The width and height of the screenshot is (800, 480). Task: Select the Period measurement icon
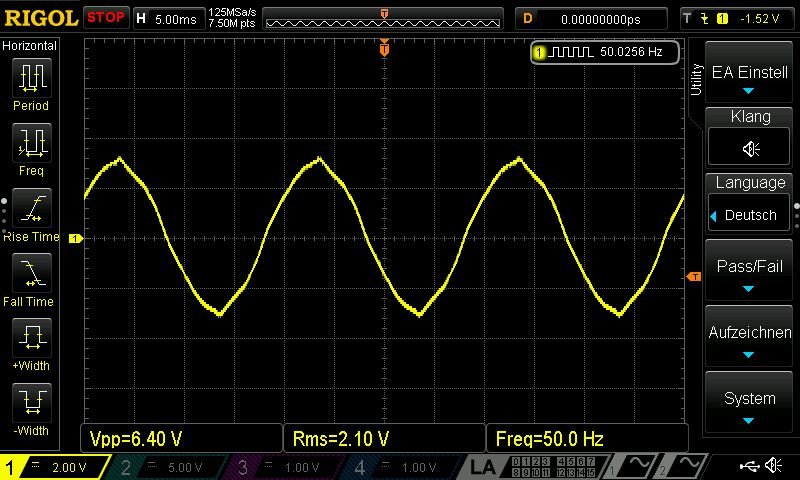click(x=31, y=77)
